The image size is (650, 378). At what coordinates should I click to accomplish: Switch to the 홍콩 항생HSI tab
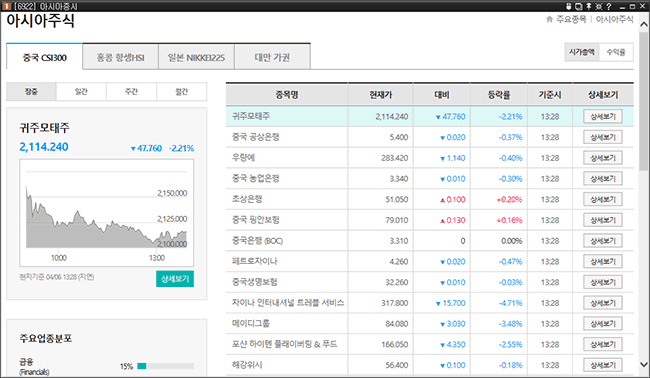pos(121,57)
